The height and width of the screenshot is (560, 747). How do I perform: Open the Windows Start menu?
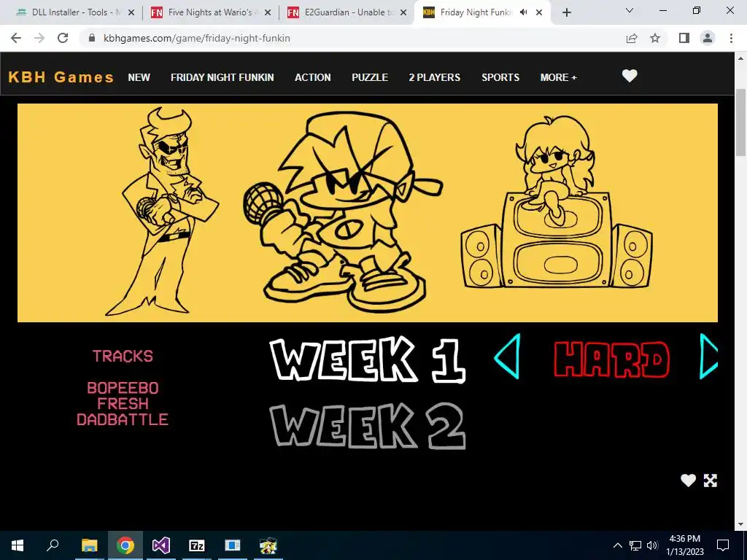tap(18, 545)
